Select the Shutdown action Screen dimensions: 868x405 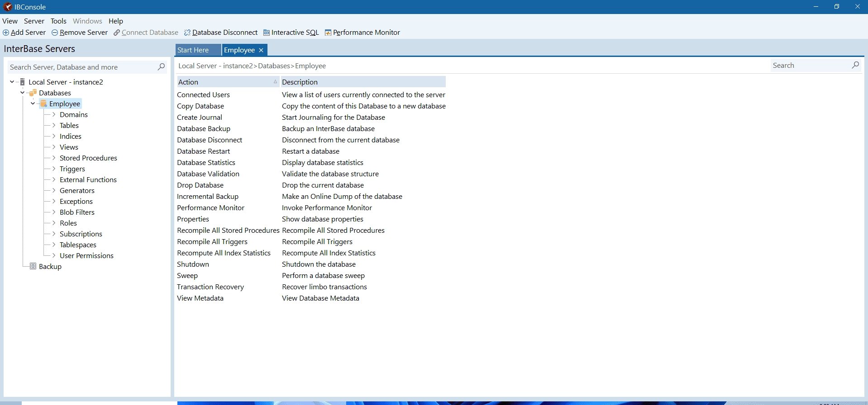point(193,264)
